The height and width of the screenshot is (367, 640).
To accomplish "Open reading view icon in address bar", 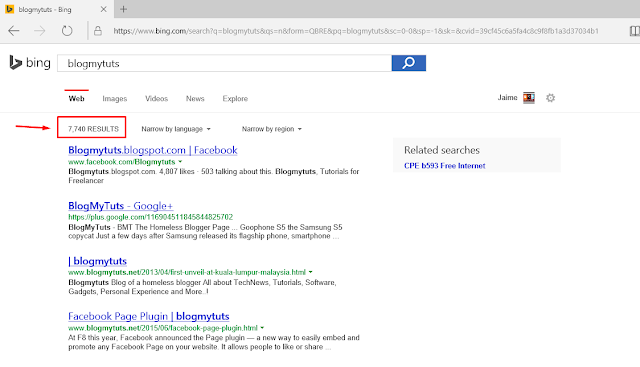I will [634, 31].
